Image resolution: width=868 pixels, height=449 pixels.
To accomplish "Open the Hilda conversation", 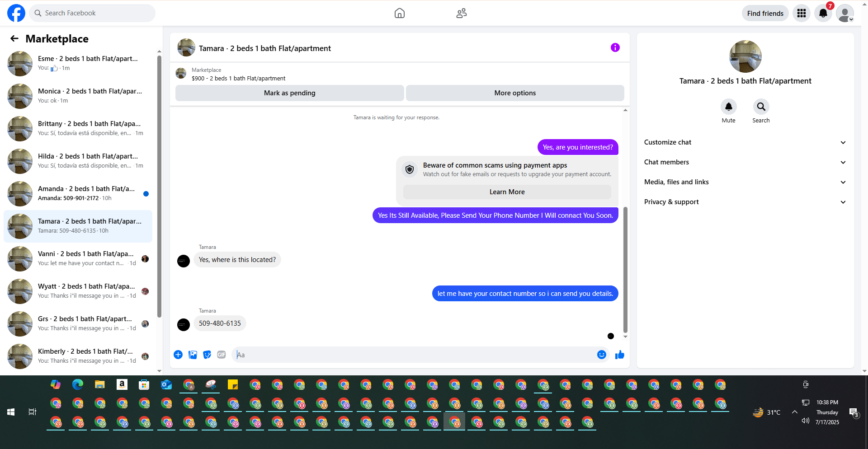I will coord(78,161).
